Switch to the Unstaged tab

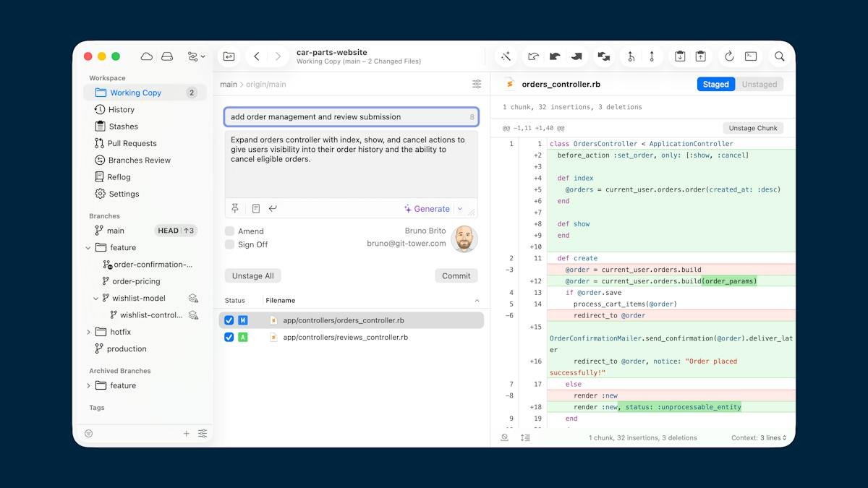pyautogui.click(x=759, y=85)
